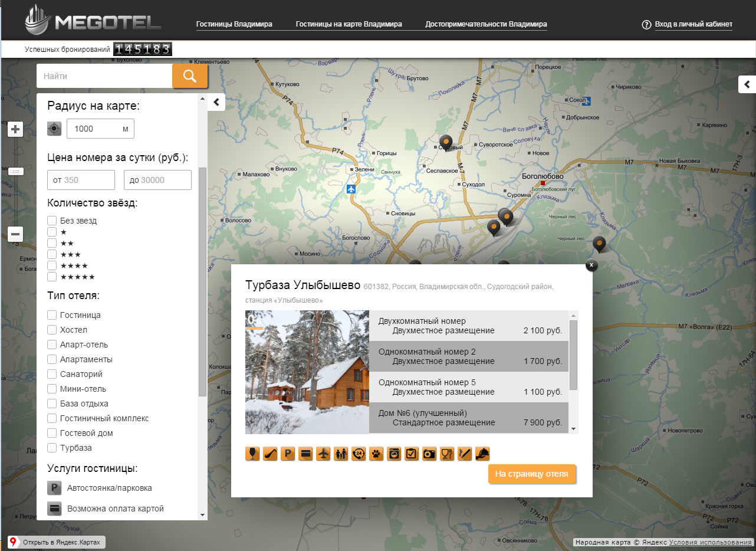Check the Апарт-отель checkbox

pyautogui.click(x=52, y=345)
